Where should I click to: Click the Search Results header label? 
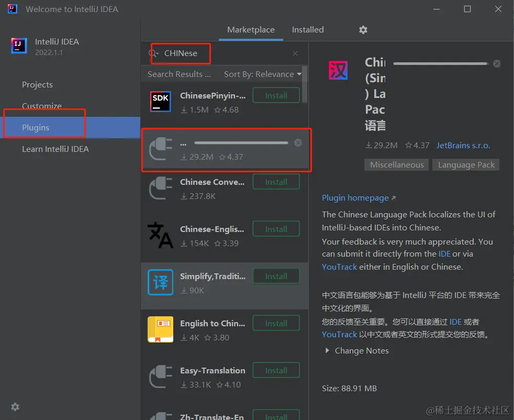point(179,74)
